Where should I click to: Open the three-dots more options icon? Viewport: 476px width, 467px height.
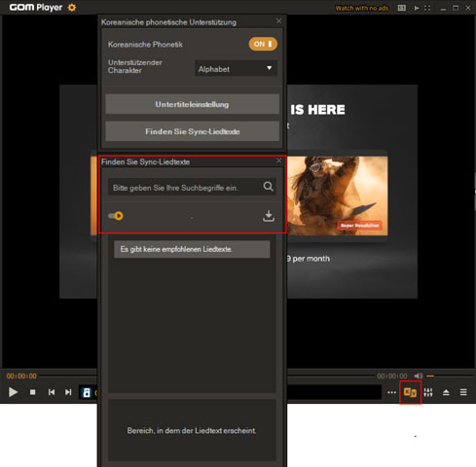391,392
